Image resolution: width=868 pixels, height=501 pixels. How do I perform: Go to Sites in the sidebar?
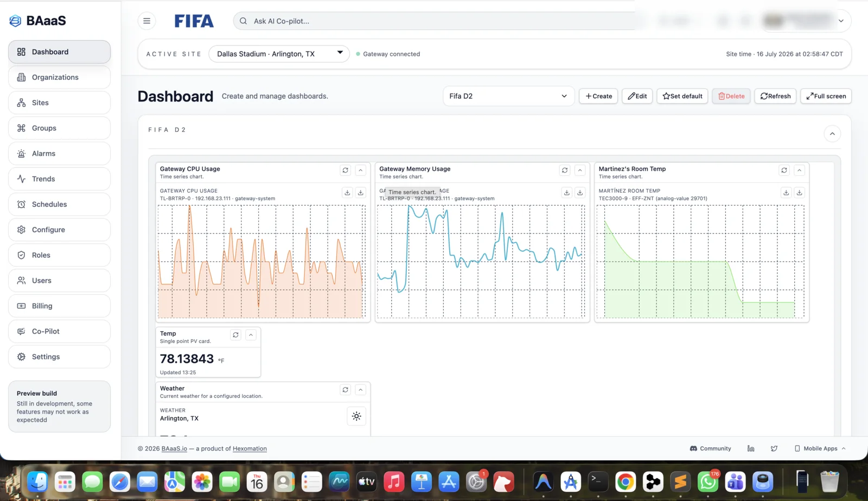(x=59, y=103)
